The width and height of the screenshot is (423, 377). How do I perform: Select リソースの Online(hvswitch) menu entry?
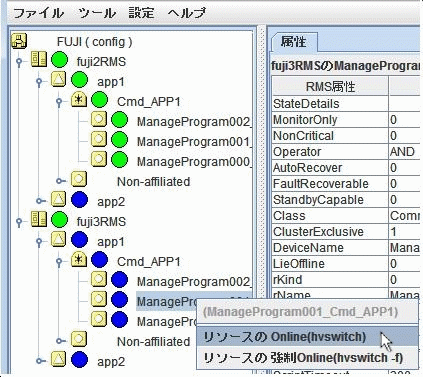pyautogui.click(x=307, y=337)
